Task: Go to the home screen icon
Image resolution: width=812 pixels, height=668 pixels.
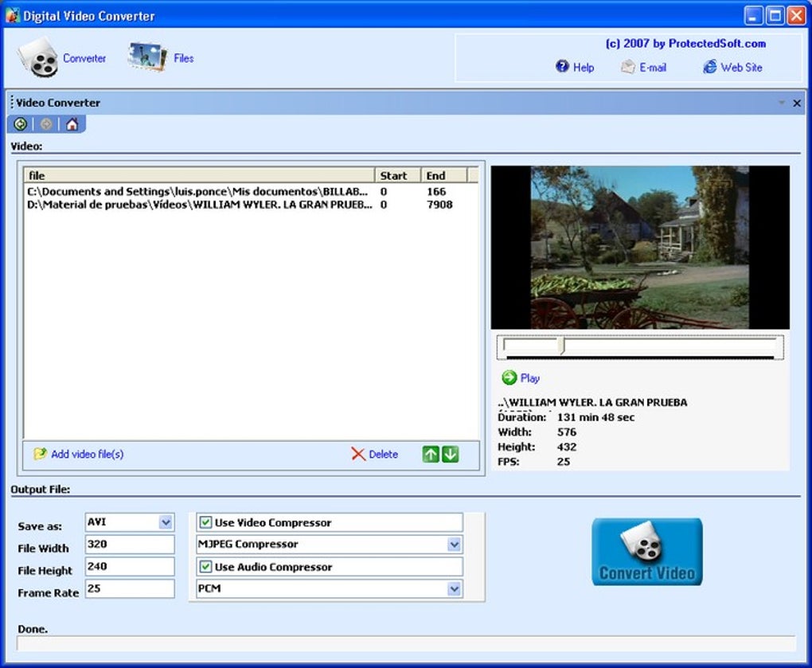Action: point(72,124)
